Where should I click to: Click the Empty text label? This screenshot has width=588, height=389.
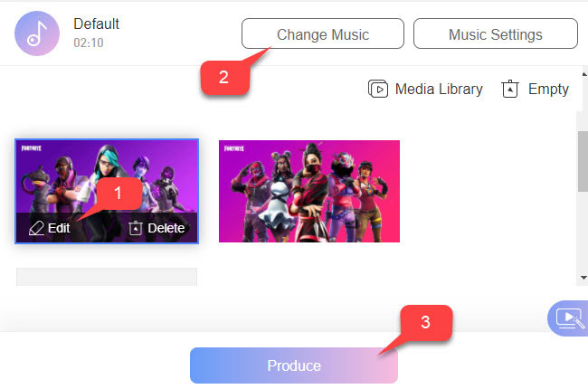tap(548, 90)
